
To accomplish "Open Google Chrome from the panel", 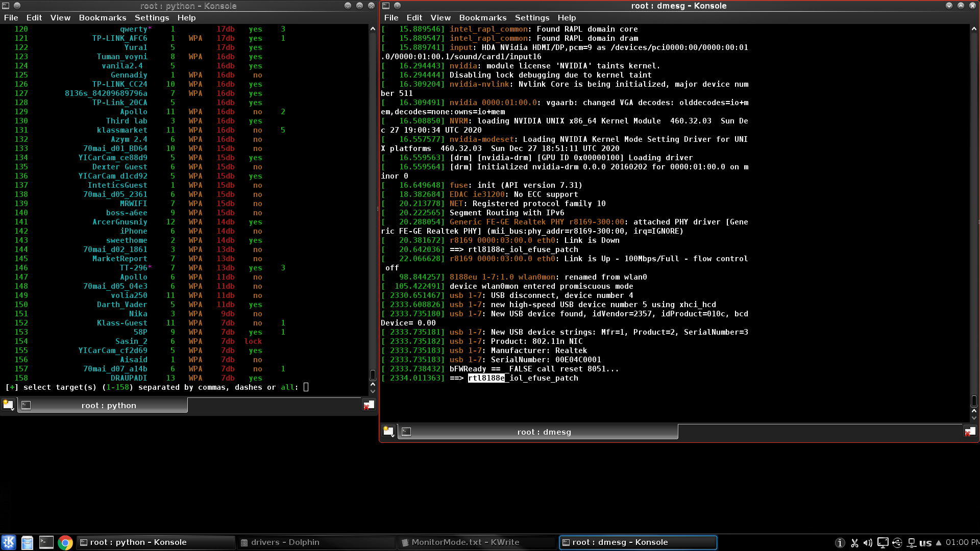I will coord(65,542).
